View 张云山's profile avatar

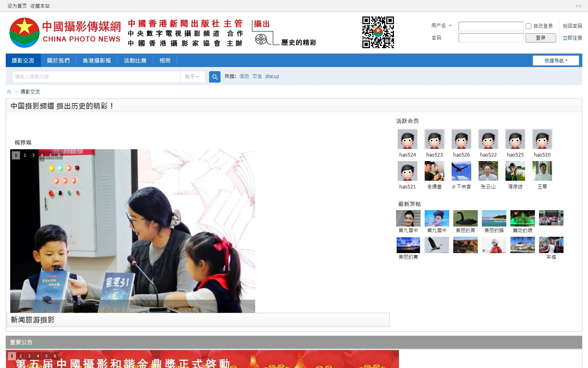488,171
